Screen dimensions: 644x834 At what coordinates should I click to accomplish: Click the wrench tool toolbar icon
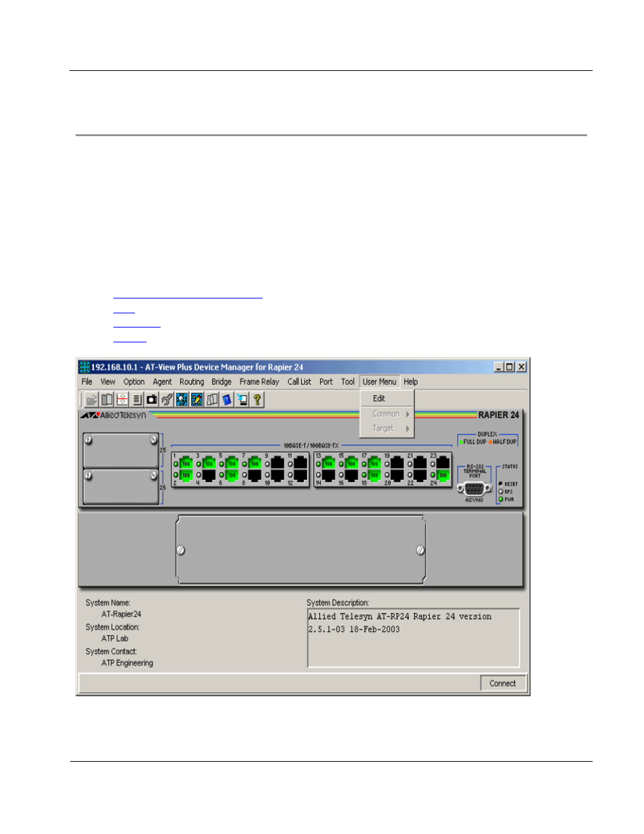click(167, 400)
